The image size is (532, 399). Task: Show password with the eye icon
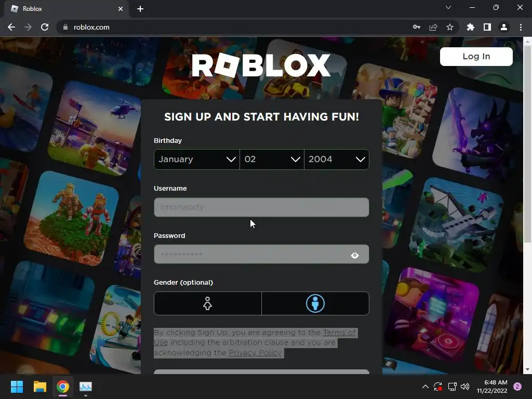(355, 255)
